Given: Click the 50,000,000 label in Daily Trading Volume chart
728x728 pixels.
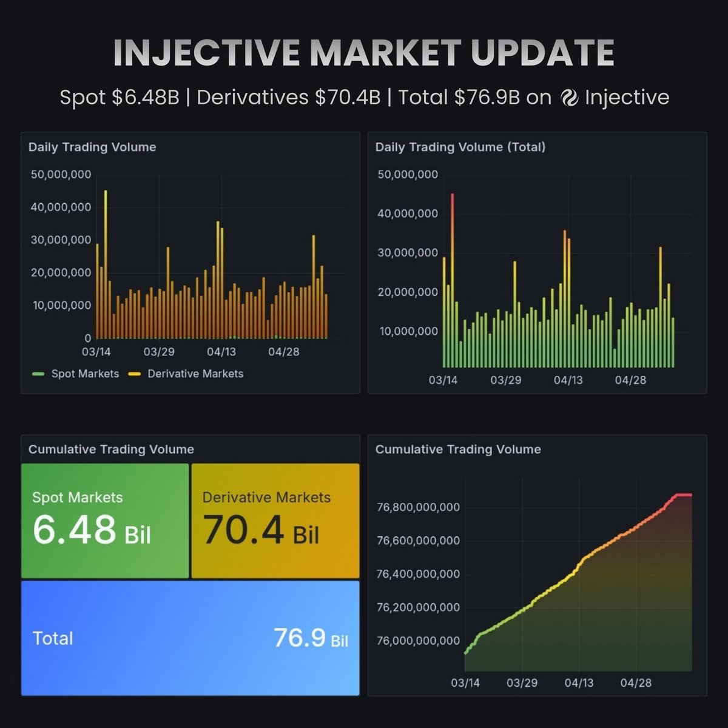Looking at the screenshot, I should [x=61, y=175].
